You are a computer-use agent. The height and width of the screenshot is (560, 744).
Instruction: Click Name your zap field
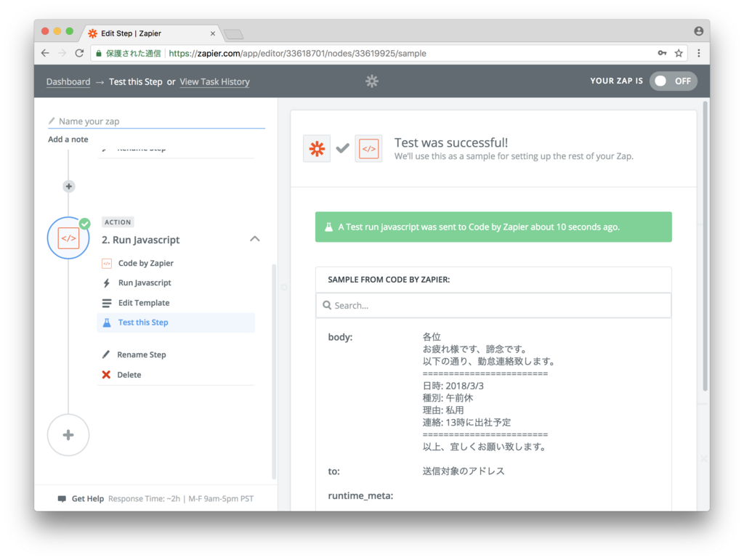(x=157, y=121)
